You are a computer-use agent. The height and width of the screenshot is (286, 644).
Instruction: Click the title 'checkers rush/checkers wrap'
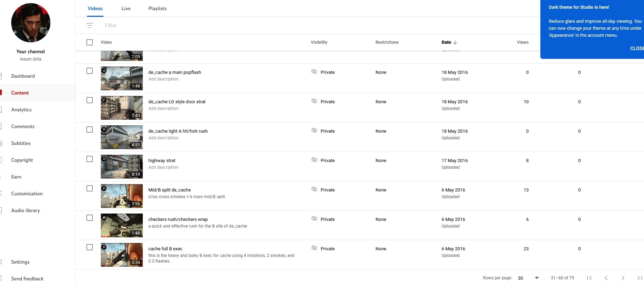[x=178, y=219]
